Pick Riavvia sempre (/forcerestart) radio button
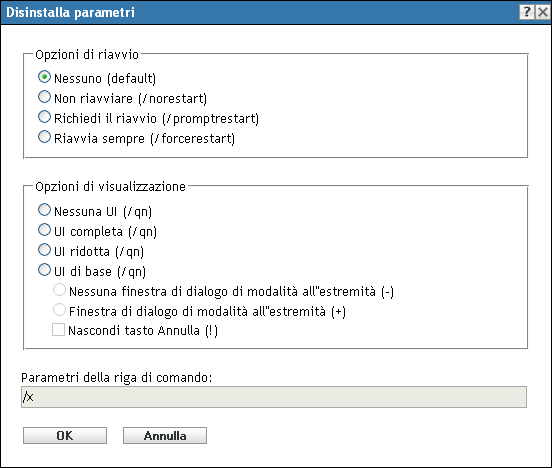Viewport: 552px width, 468px height. coord(44,137)
